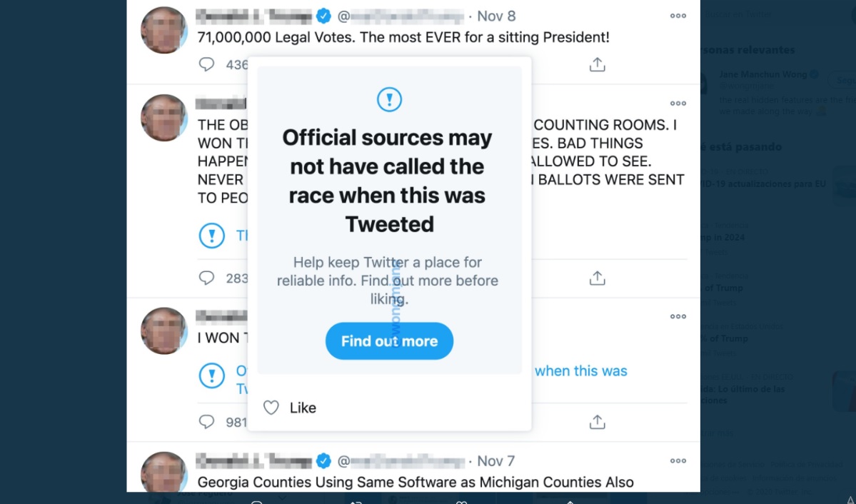Click warning label icon on "I WON" tweet
Viewport: 856px width, 504px height.
[212, 376]
